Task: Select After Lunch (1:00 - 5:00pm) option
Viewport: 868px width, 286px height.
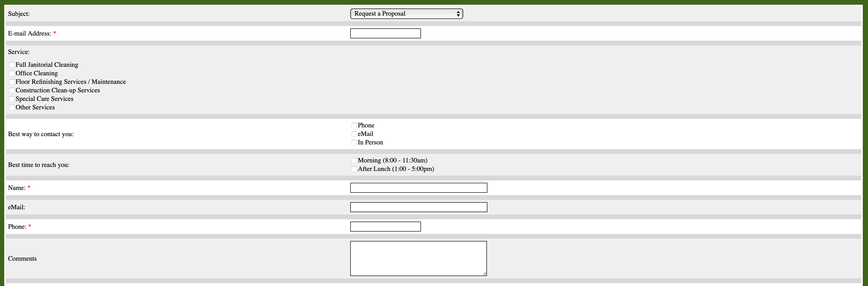Action: point(354,169)
